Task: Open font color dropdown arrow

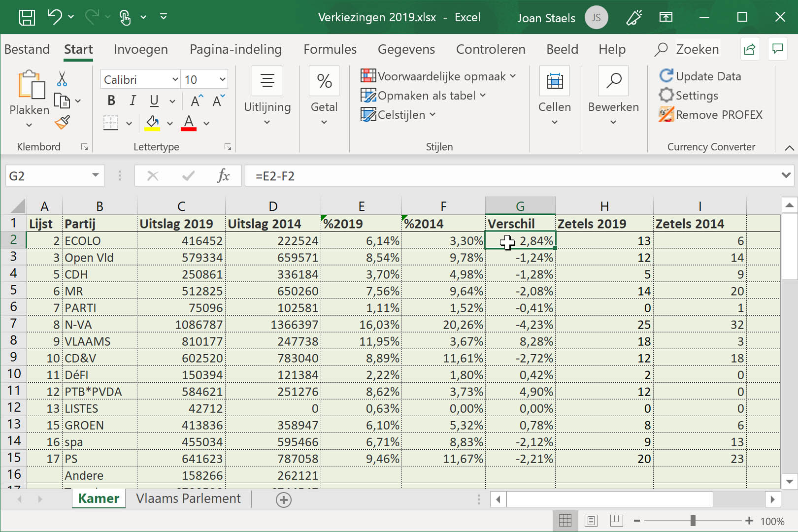Action: click(x=206, y=123)
